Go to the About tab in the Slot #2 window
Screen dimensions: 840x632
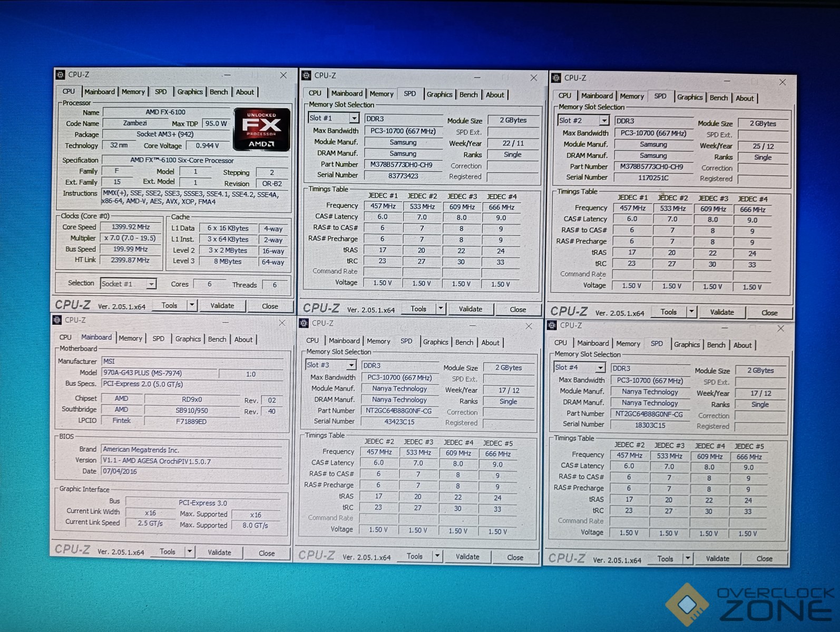point(744,98)
